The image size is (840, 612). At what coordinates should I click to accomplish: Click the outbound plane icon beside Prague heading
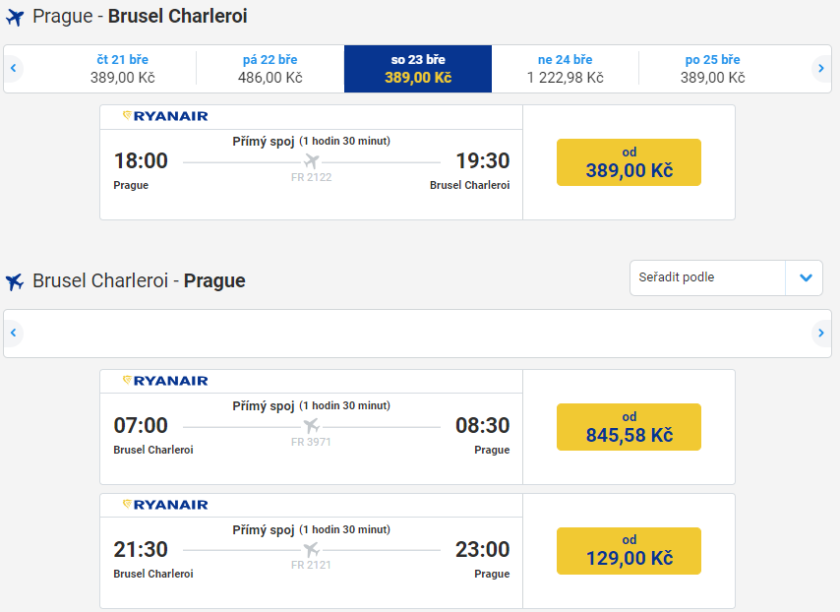coord(14,17)
